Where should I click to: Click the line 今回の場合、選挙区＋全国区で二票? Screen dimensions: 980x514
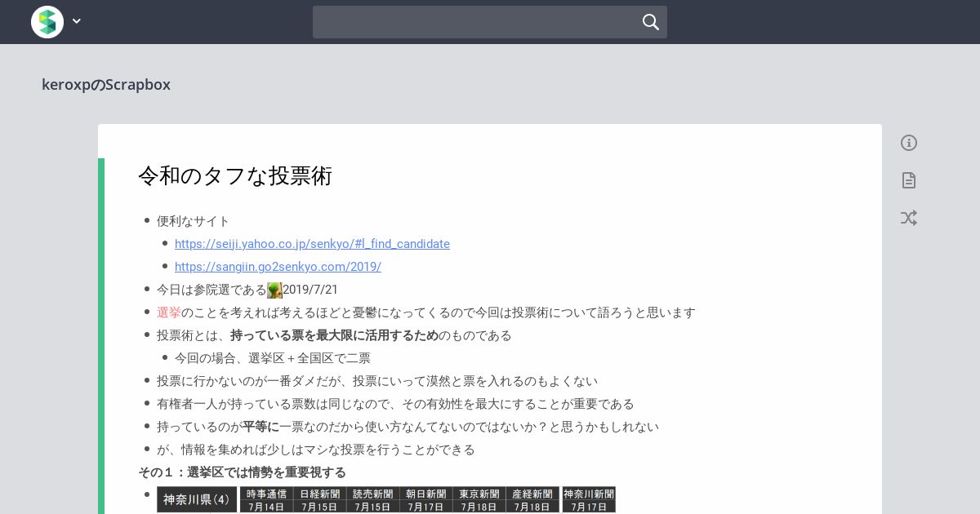click(x=273, y=358)
